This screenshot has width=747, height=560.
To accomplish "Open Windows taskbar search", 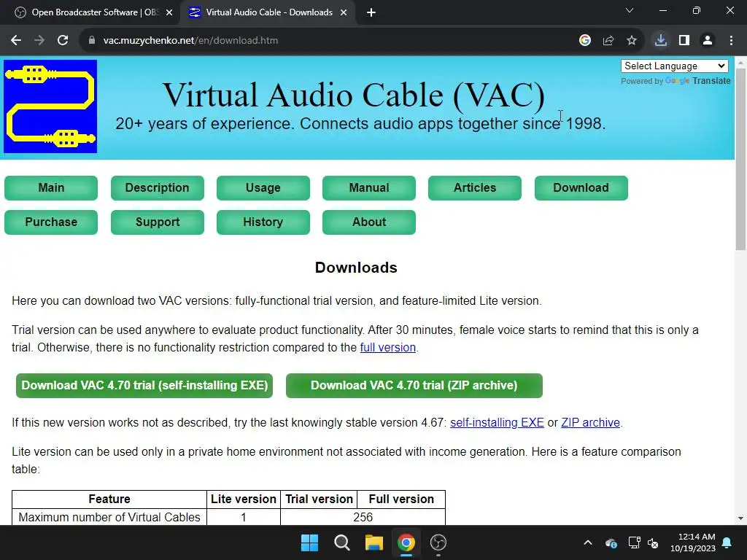I will tap(342, 542).
